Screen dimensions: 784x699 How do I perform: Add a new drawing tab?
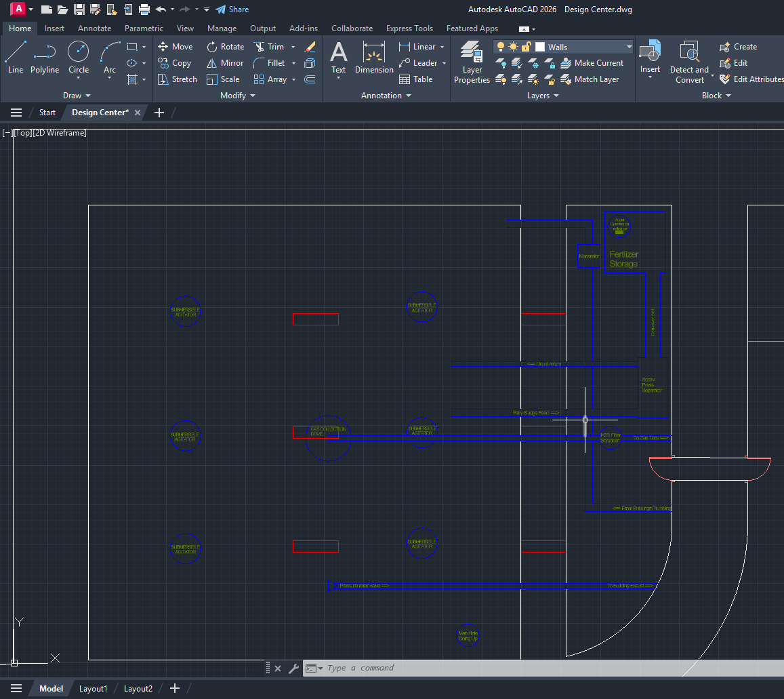tap(159, 113)
